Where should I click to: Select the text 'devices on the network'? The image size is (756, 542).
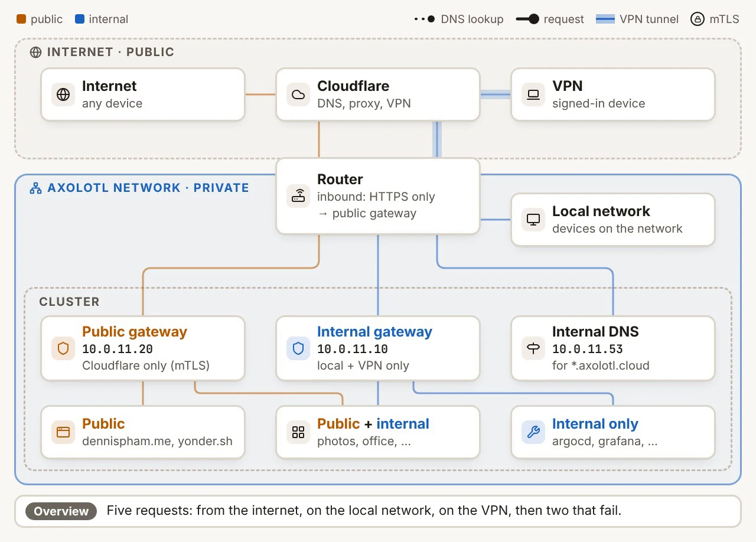(617, 228)
